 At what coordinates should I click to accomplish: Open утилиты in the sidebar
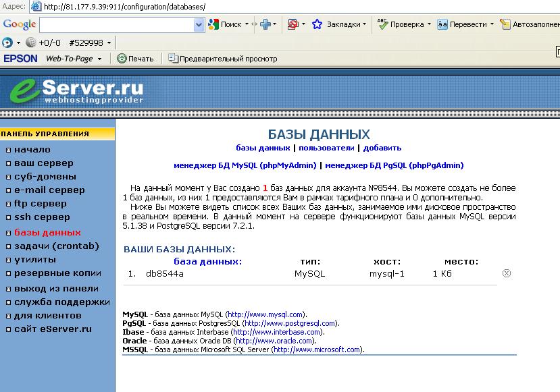point(35,260)
